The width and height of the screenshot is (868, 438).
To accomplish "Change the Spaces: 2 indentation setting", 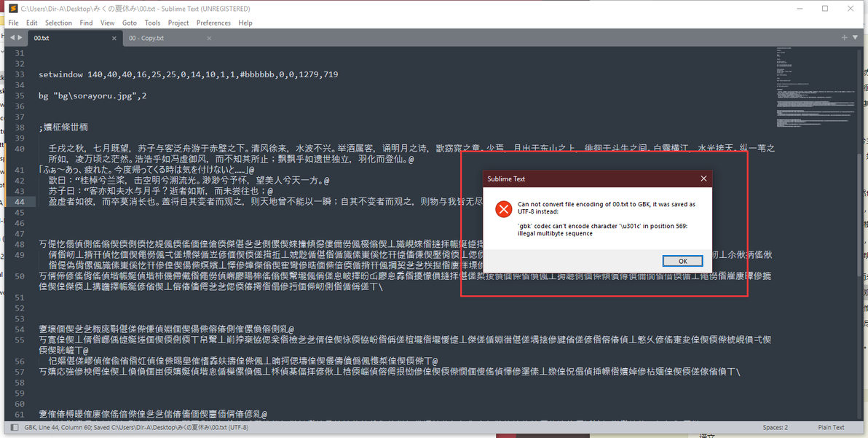I will tap(775, 428).
